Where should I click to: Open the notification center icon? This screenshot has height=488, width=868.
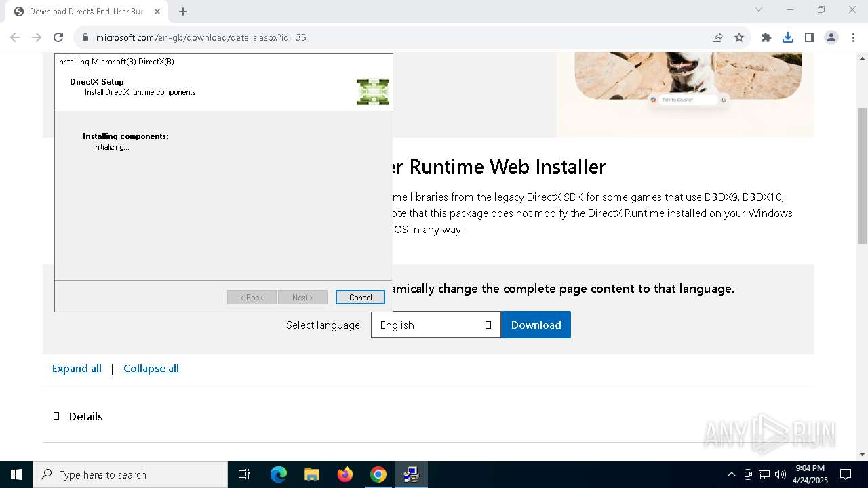(x=846, y=474)
